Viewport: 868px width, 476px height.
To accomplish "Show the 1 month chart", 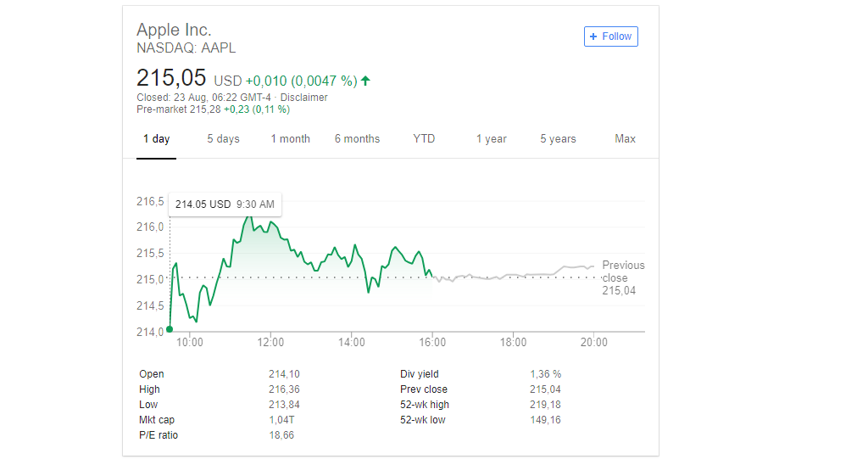I will point(290,139).
